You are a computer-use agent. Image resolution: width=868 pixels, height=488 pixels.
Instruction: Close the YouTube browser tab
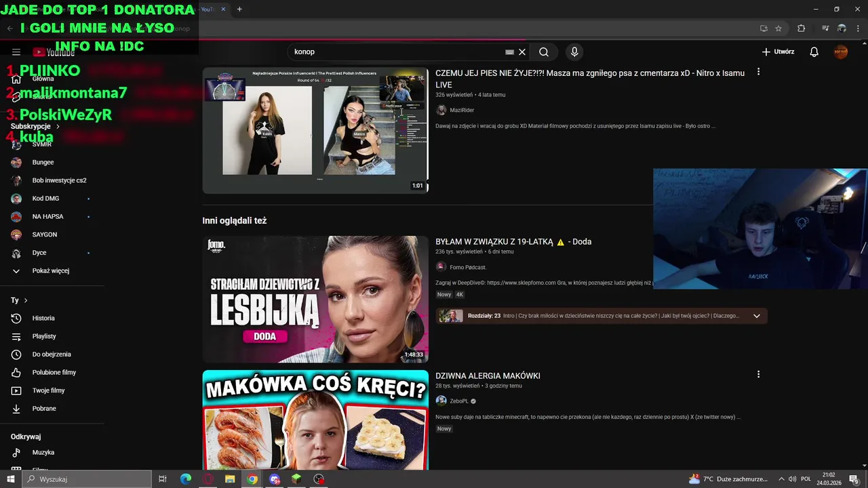[x=223, y=9]
